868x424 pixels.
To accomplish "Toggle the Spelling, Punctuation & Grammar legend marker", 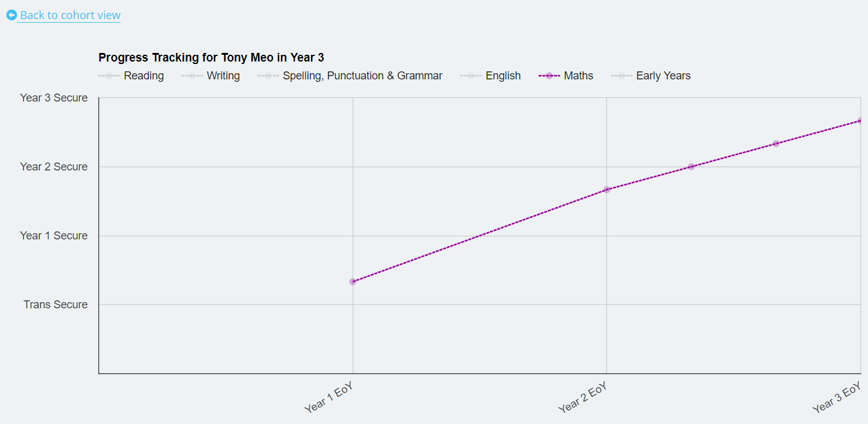I will tap(268, 76).
